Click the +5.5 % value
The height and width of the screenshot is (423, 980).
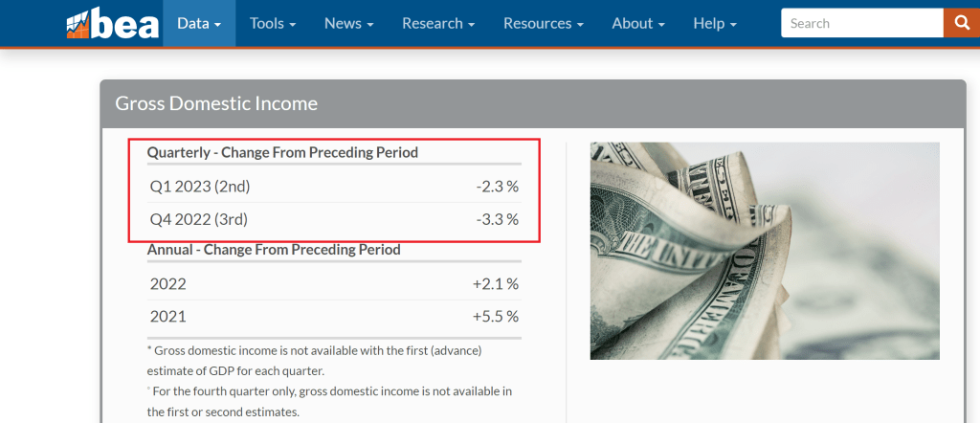pos(496,316)
